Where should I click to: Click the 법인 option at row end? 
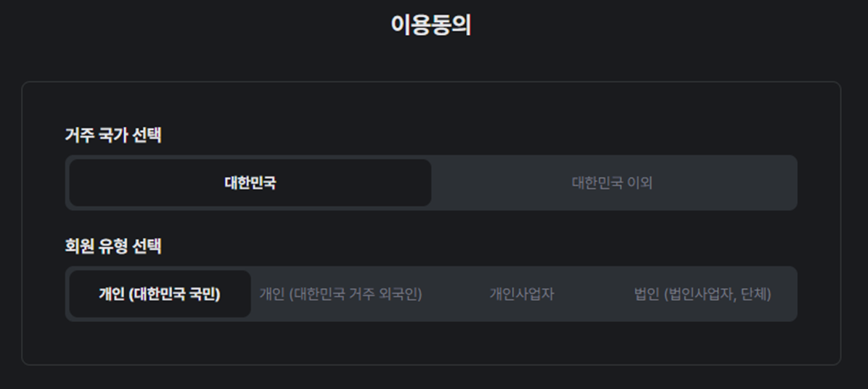coord(703,294)
